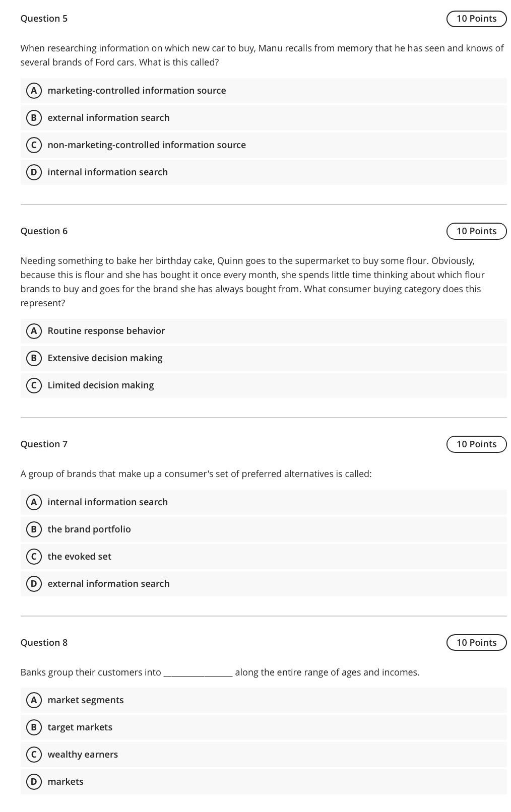
Task: Select answer B external information search for Question 5
Action: click(108, 118)
